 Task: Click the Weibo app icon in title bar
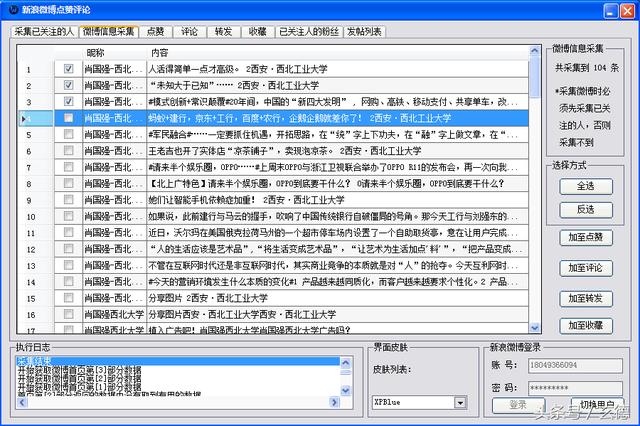[14, 9]
